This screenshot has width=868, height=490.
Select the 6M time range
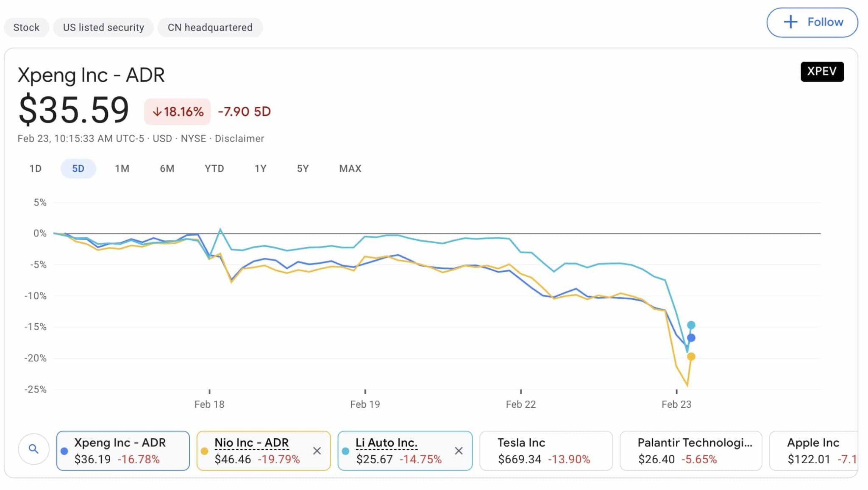click(167, 169)
